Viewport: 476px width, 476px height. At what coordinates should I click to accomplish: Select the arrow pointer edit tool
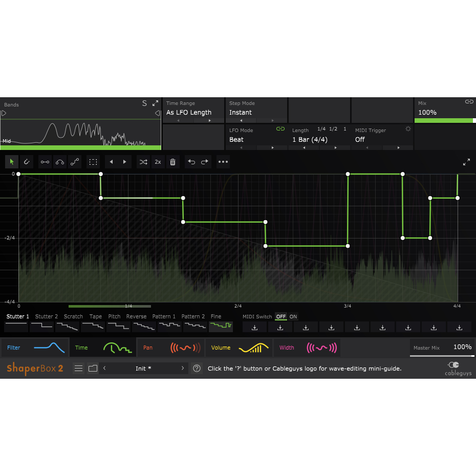[12, 162]
